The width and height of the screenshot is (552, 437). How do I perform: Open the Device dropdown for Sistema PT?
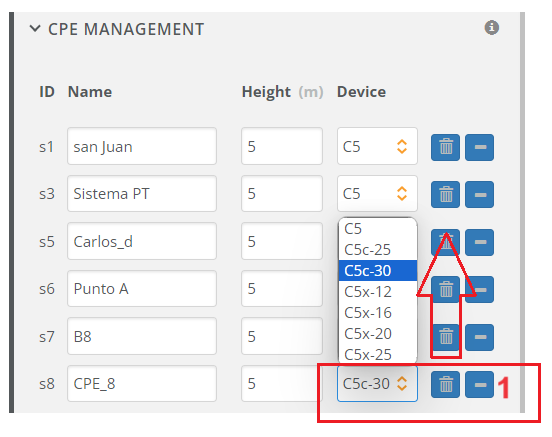377,193
